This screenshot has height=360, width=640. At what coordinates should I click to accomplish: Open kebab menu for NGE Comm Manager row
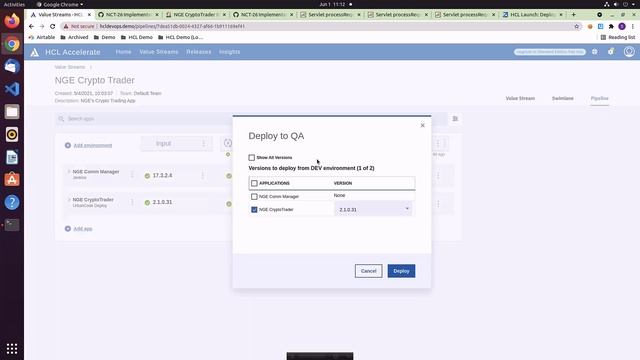point(132,175)
